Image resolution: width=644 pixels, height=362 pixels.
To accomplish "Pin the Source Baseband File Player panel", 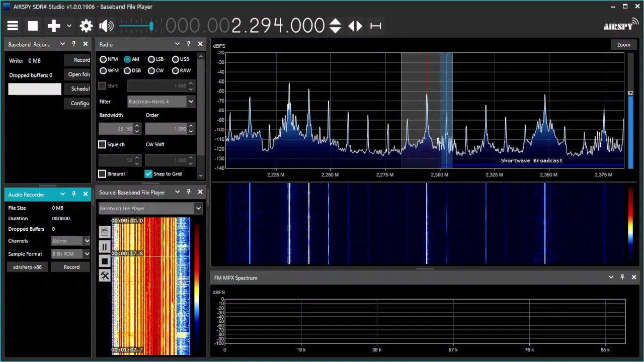I will 189,192.
